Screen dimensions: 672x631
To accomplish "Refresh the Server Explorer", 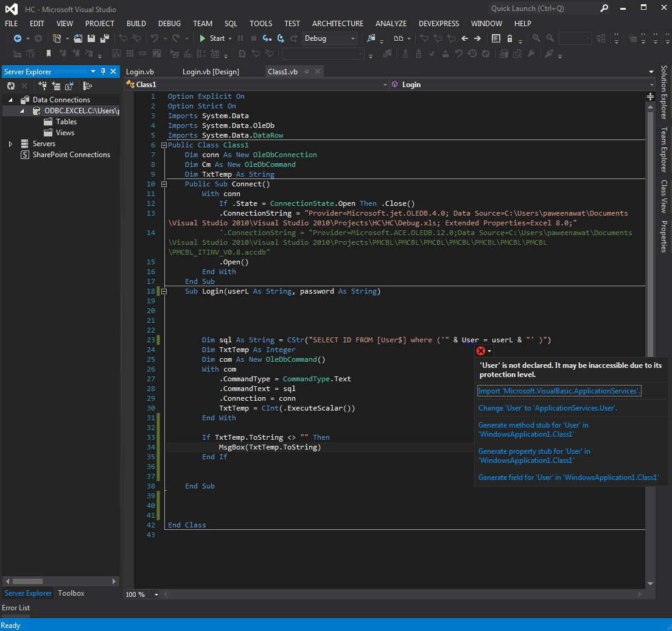I will (x=11, y=86).
